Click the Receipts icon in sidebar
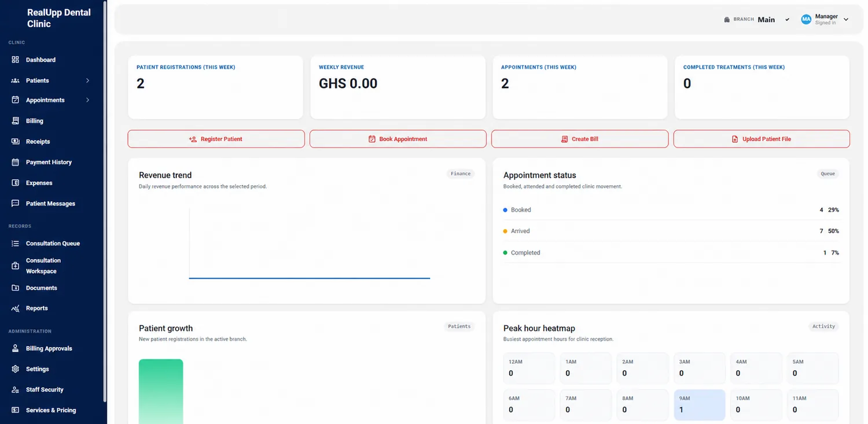Viewport: 868px width, 424px height. [x=16, y=142]
